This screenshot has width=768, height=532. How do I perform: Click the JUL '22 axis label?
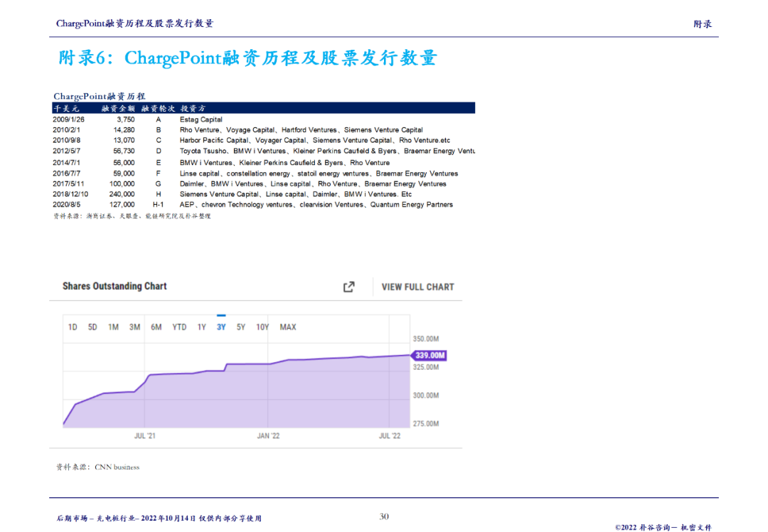pos(390,435)
